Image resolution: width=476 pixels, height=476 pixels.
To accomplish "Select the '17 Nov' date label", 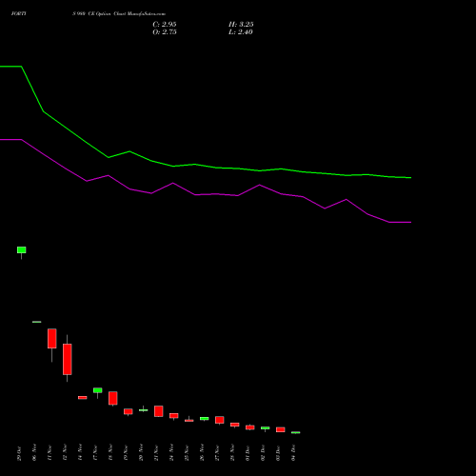I will [96, 453].
